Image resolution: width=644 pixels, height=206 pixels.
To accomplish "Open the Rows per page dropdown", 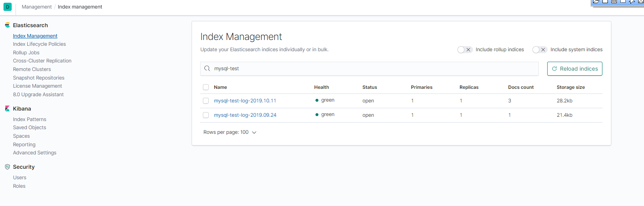I will tap(230, 132).
